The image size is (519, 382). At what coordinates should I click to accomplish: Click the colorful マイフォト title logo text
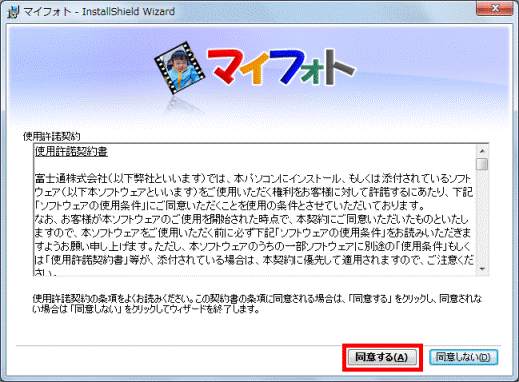pyautogui.click(x=280, y=67)
